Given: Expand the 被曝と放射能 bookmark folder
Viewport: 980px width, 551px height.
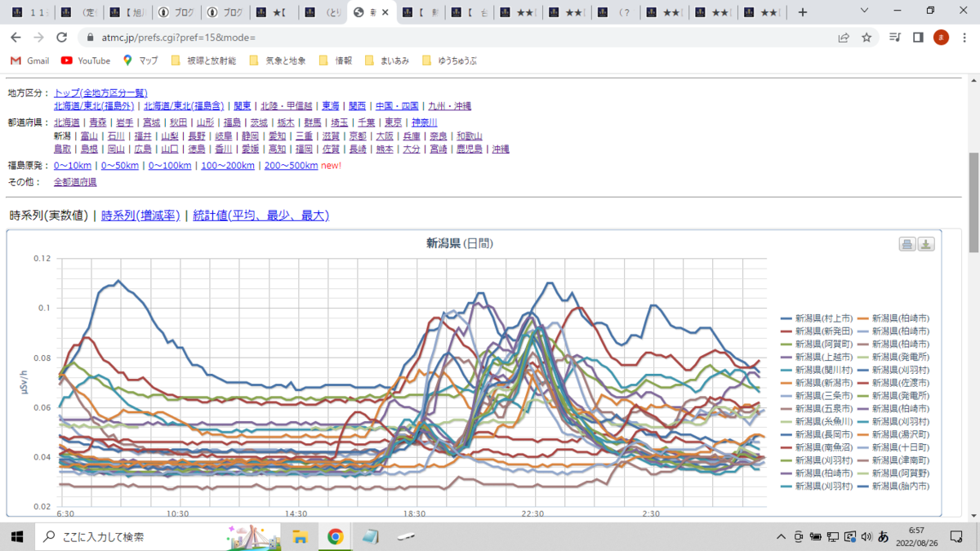Looking at the screenshot, I should tap(203, 60).
